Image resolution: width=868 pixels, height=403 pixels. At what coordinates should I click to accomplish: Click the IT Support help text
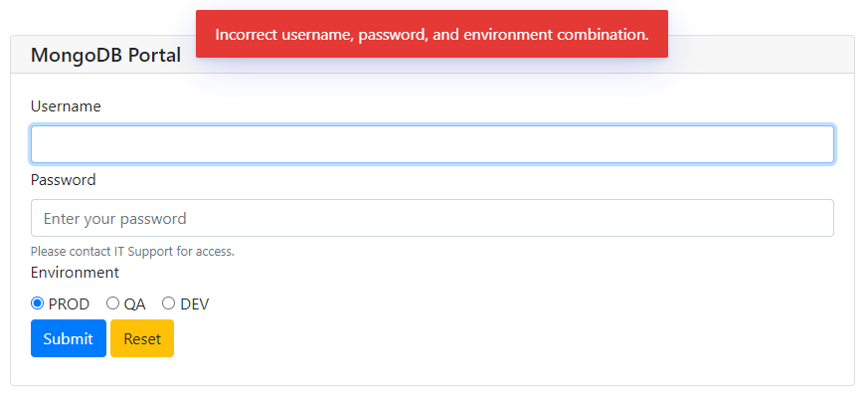[x=133, y=252]
